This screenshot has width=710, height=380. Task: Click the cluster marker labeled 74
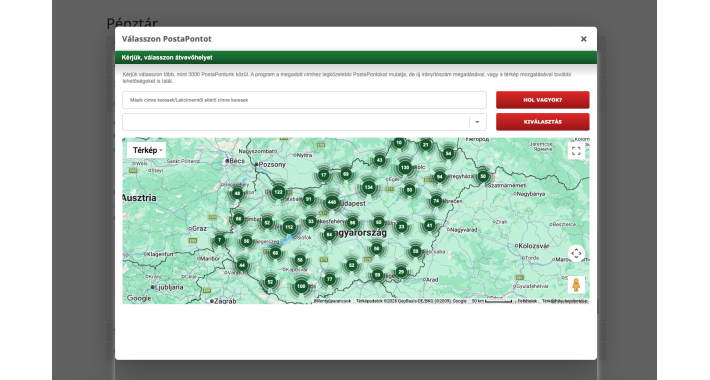(436, 201)
